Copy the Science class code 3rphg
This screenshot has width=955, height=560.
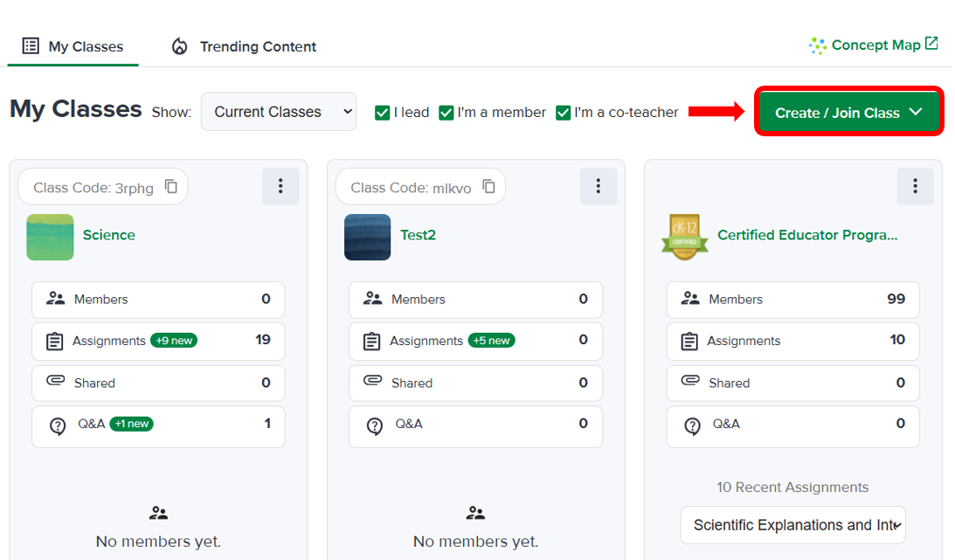171,186
